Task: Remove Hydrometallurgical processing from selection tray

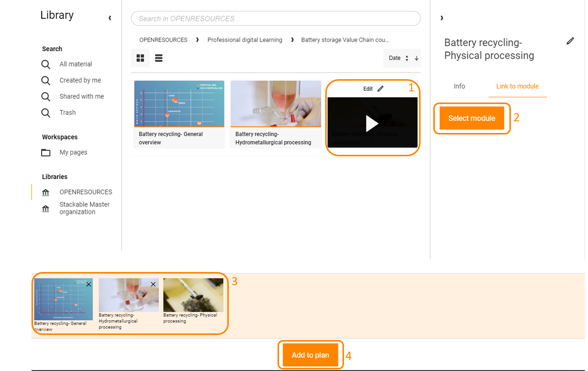Action: coord(153,284)
